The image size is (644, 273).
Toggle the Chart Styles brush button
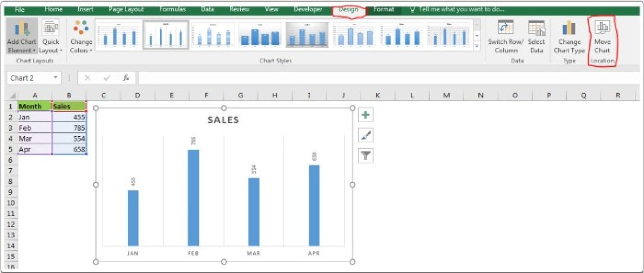click(x=365, y=135)
